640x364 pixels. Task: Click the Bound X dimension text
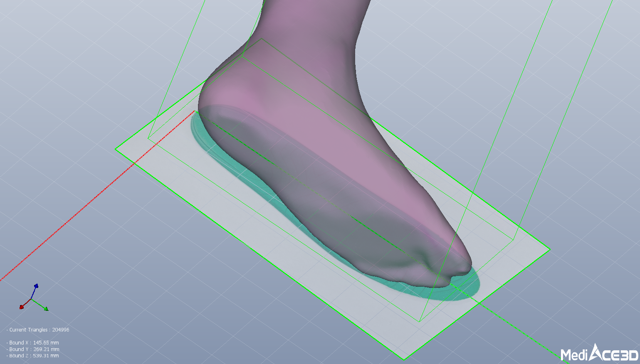(34, 343)
